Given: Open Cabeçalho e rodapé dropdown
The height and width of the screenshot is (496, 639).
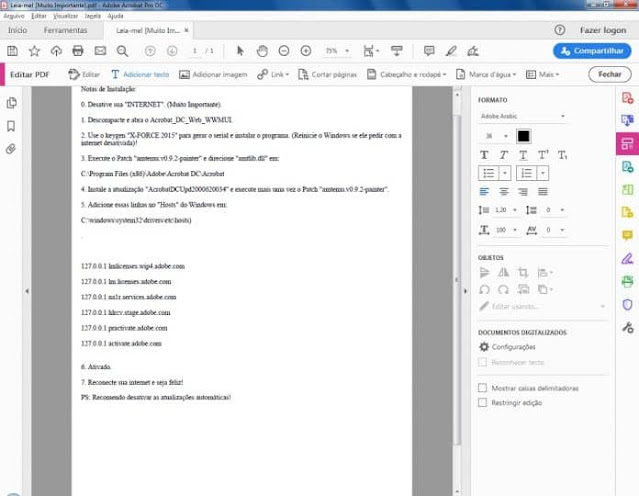Looking at the screenshot, I should coord(406,74).
